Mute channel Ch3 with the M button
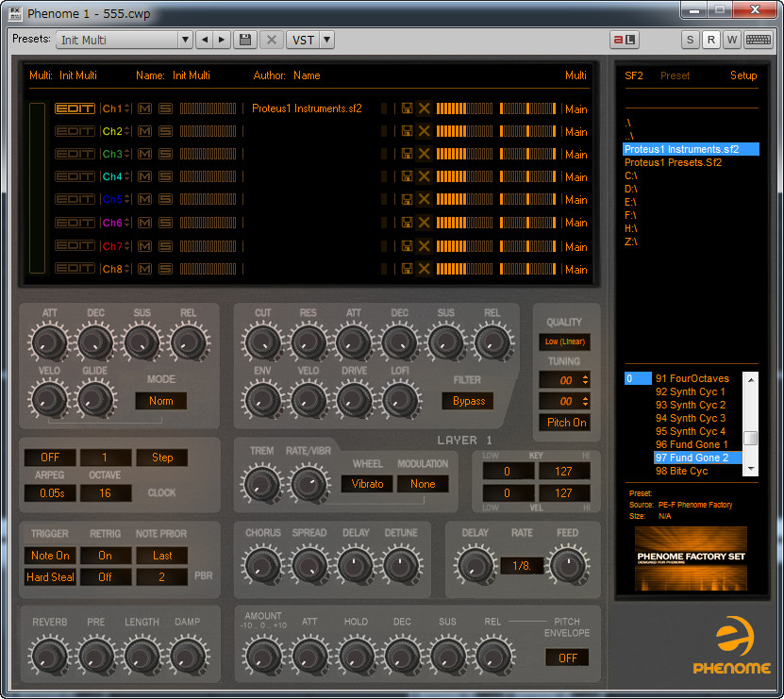 tap(144, 154)
